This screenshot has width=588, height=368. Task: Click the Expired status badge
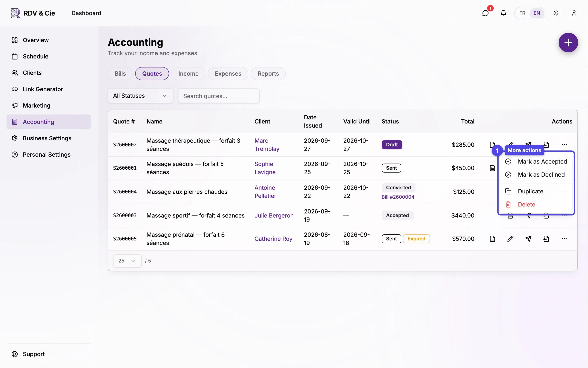click(416, 239)
